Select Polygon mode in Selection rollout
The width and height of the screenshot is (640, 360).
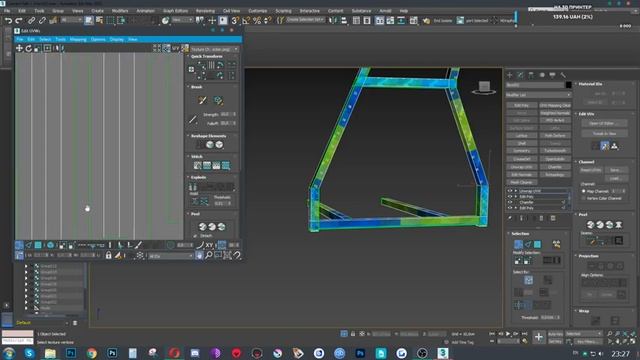pos(537,244)
